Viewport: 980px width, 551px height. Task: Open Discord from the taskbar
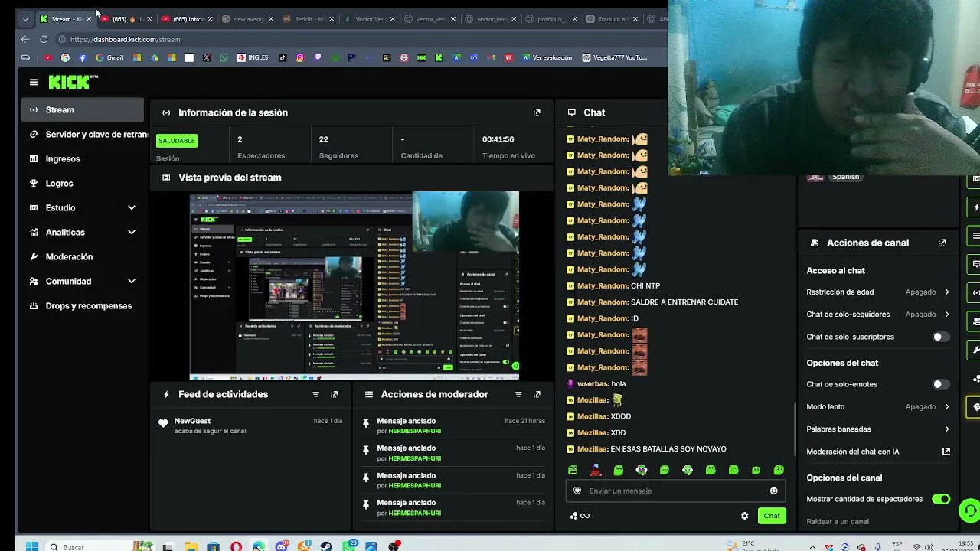[x=281, y=546]
